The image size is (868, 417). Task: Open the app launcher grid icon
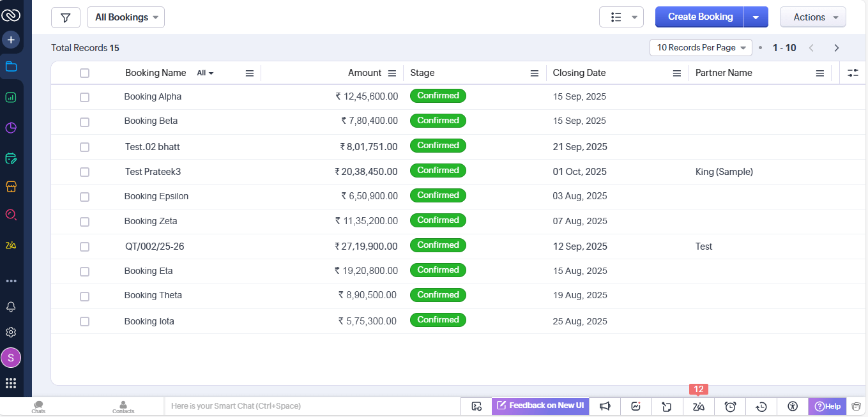point(11,383)
